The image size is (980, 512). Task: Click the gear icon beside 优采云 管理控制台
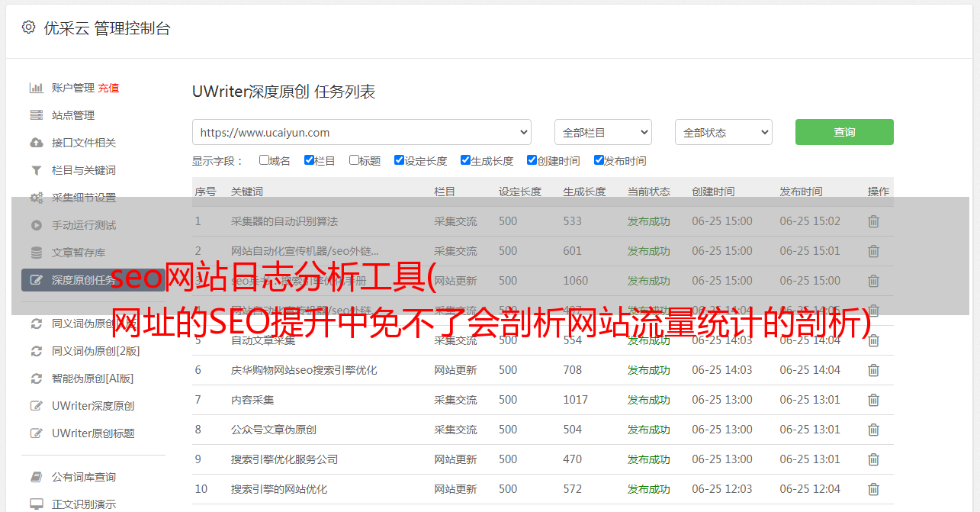click(28, 27)
